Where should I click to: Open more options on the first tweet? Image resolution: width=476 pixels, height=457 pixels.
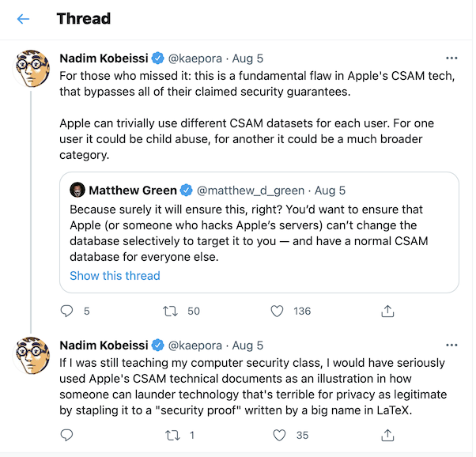pos(451,58)
